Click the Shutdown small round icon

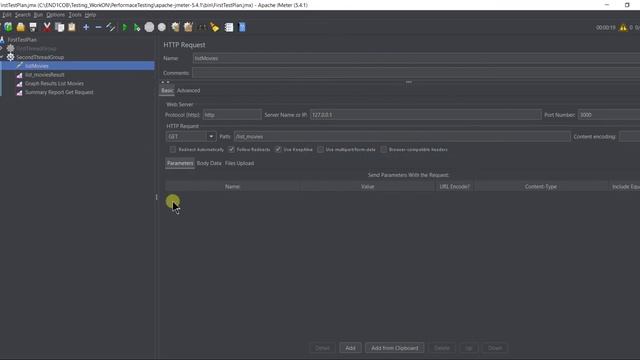coord(162,27)
